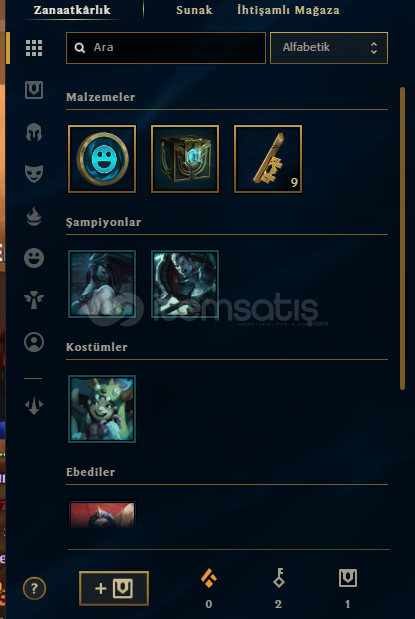Select the ward skin flame filter icon
The image size is (415, 619).
[34, 216]
